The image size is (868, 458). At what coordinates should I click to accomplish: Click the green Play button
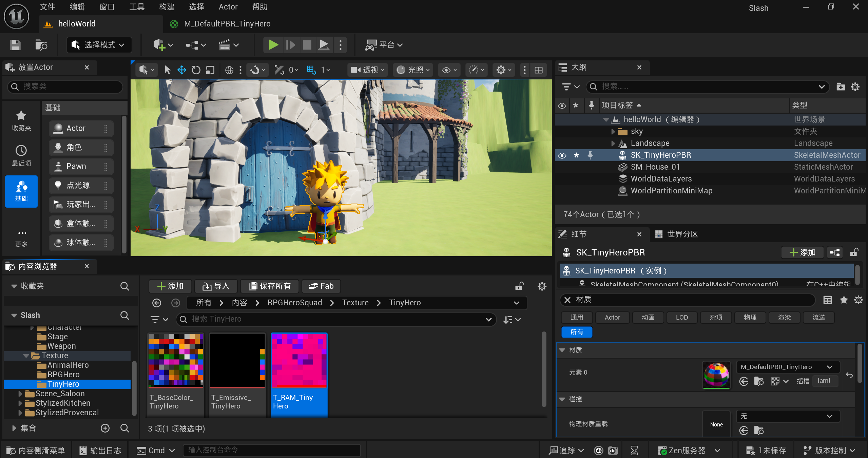coord(273,45)
